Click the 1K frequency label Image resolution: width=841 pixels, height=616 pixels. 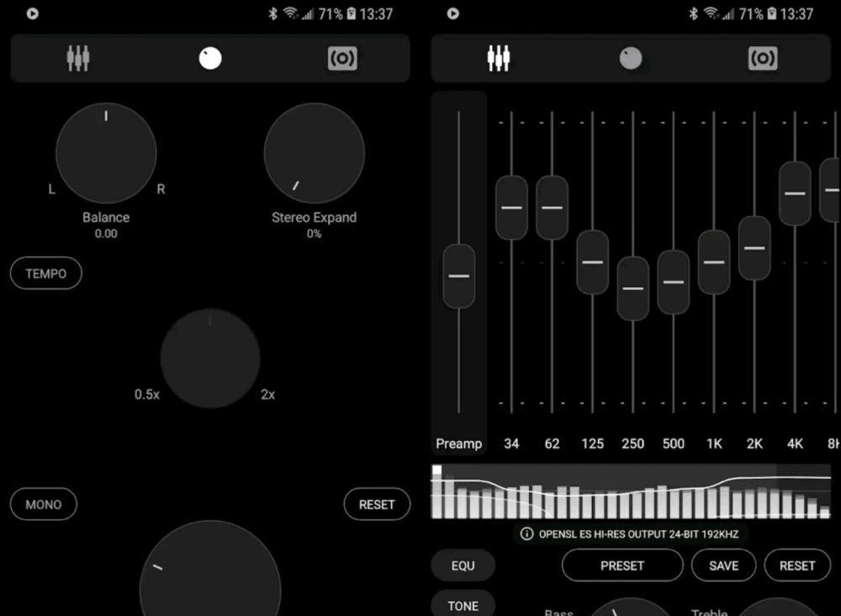pos(714,444)
